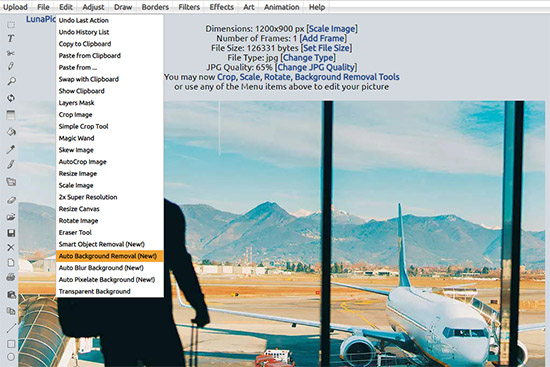The image size is (550, 367).
Task: Select the scissors cut-out tool
Action: tap(11, 53)
